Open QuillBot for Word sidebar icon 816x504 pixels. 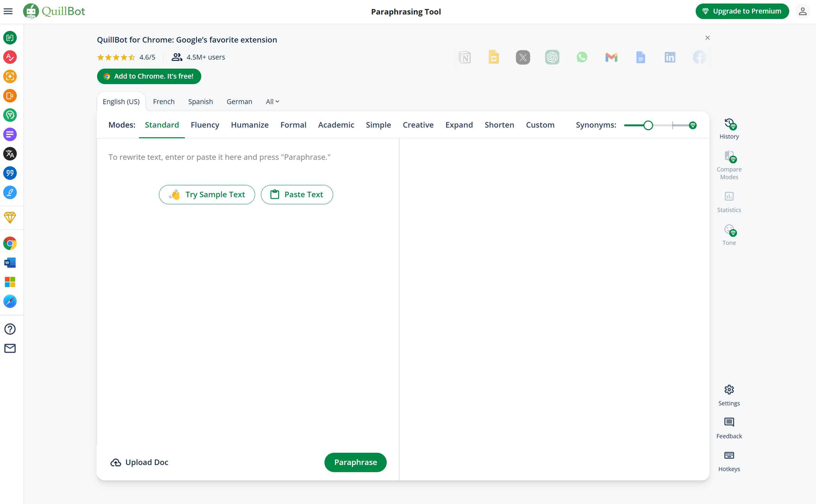pyautogui.click(x=10, y=262)
